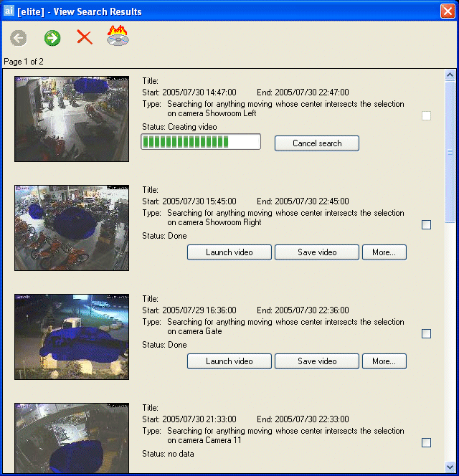Select the Camera 11 thumbnail

72,438
